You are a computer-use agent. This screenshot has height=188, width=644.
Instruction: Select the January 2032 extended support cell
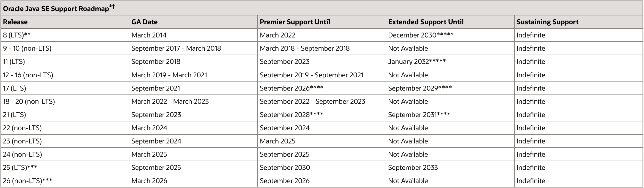(x=417, y=62)
